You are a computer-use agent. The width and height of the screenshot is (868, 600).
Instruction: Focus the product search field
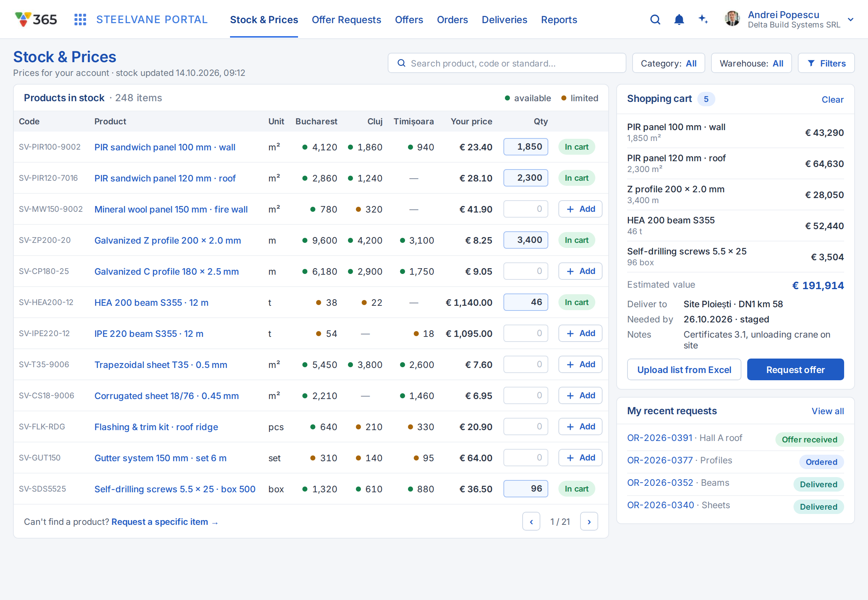tap(507, 63)
